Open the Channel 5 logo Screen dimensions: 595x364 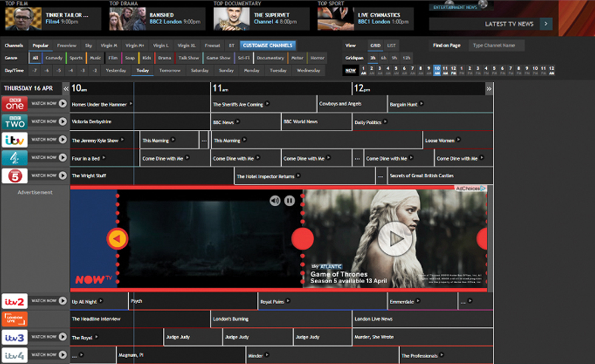pos(15,176)
